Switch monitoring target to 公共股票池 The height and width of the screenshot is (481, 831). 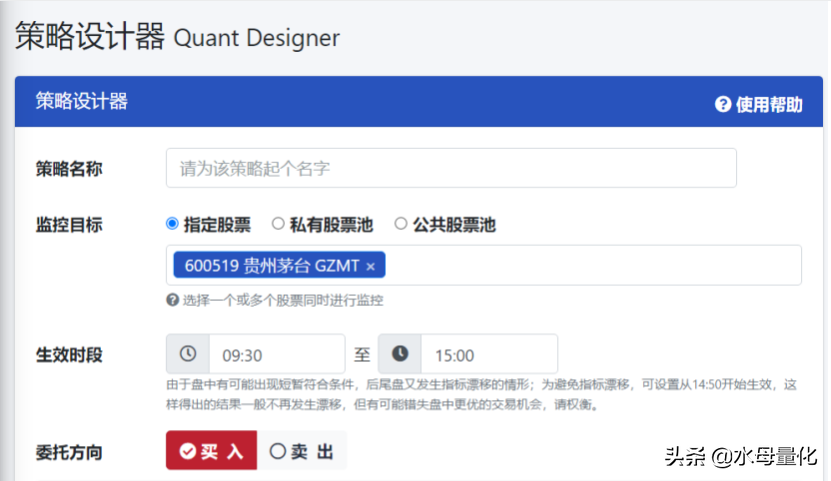(401, 224)
